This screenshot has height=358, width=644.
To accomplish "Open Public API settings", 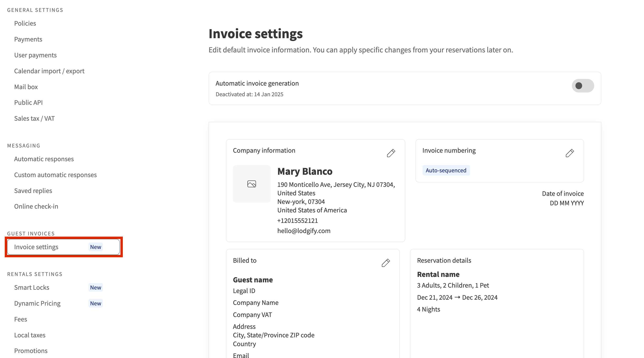I will tap(28, 102).
